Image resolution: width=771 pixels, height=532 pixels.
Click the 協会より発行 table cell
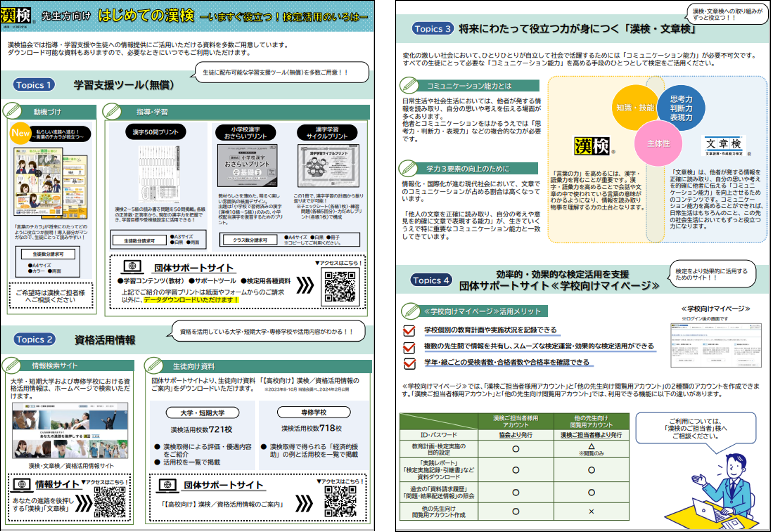[x=516, y=435]
